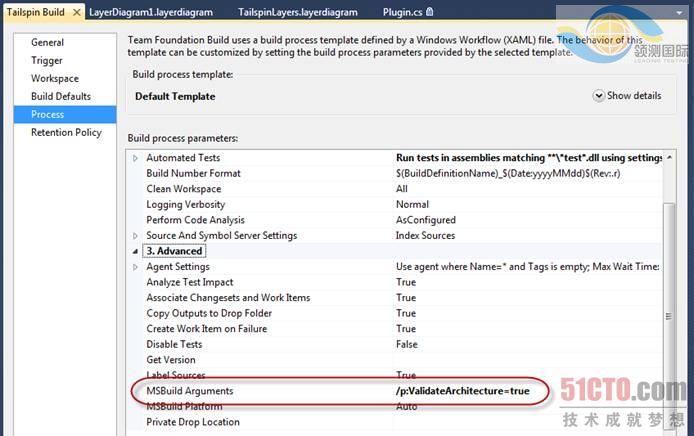Select Create Work Item on Failure
This screenshot has width=694, height=436.
pos(207,329)
